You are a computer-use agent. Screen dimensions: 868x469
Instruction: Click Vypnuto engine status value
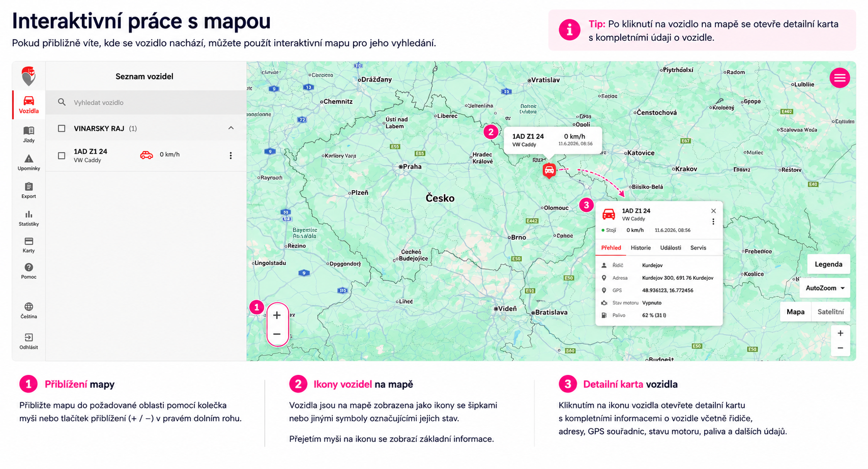pos(652,303)
